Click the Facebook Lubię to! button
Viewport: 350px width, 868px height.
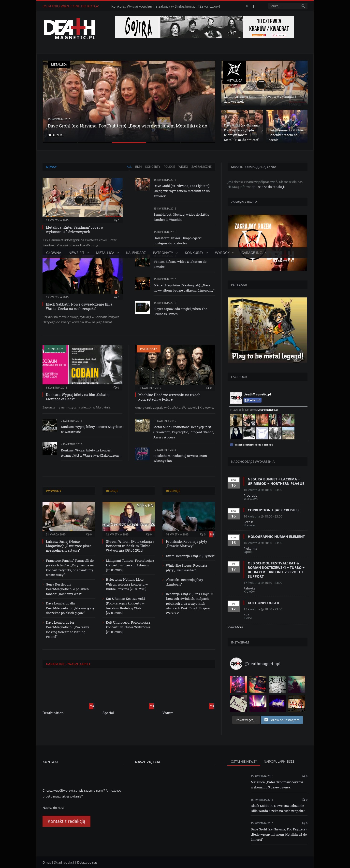coord(253,400)
